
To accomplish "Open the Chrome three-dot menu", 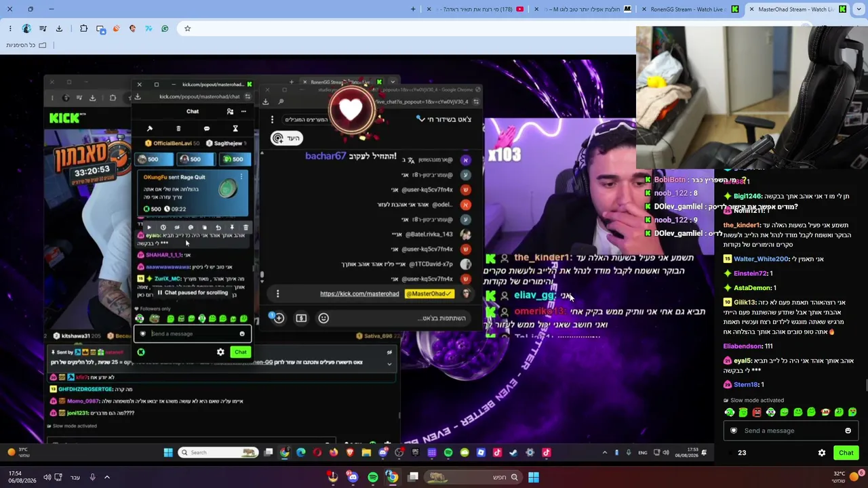I will coord(10,28).
